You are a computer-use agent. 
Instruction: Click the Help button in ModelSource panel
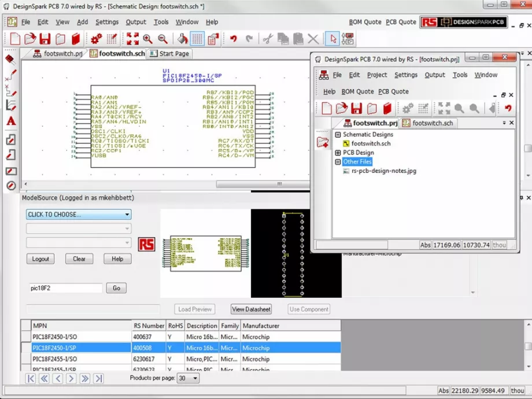click(x=117, y=259)
